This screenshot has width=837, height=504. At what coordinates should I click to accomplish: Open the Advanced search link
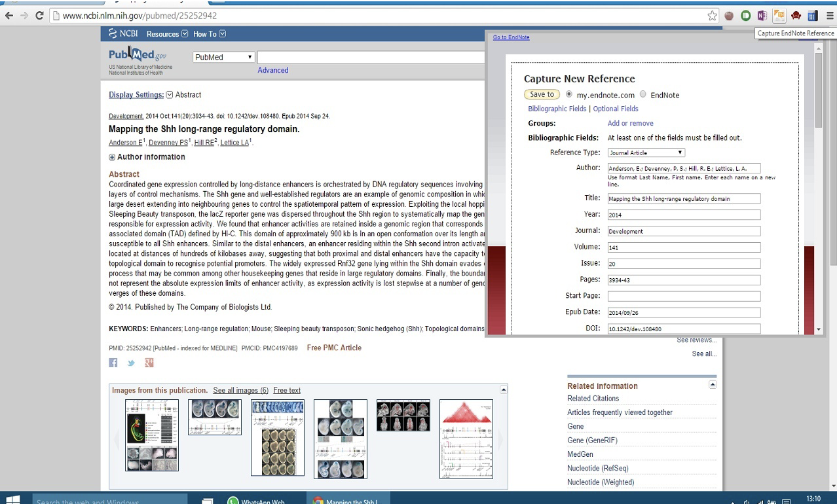[272, 70]
